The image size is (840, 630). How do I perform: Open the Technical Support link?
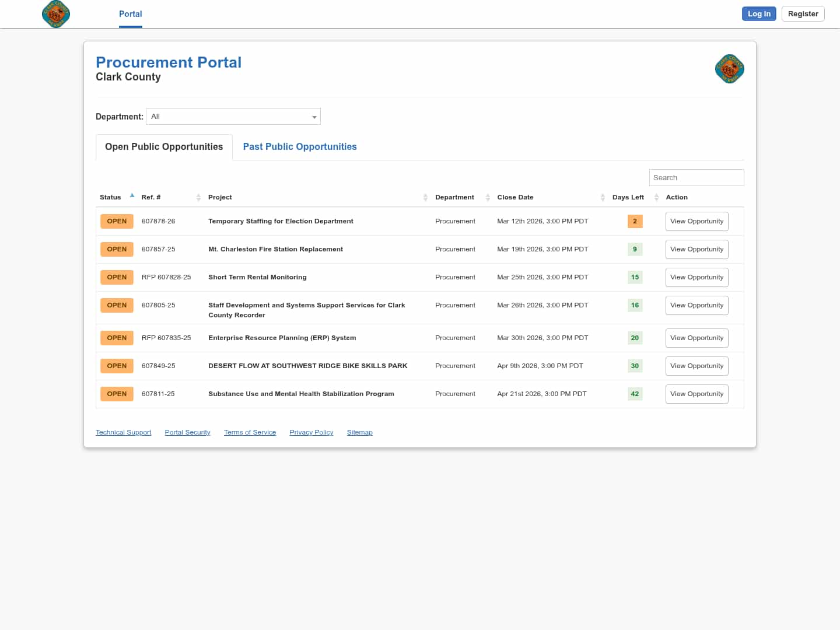[123, 432]
